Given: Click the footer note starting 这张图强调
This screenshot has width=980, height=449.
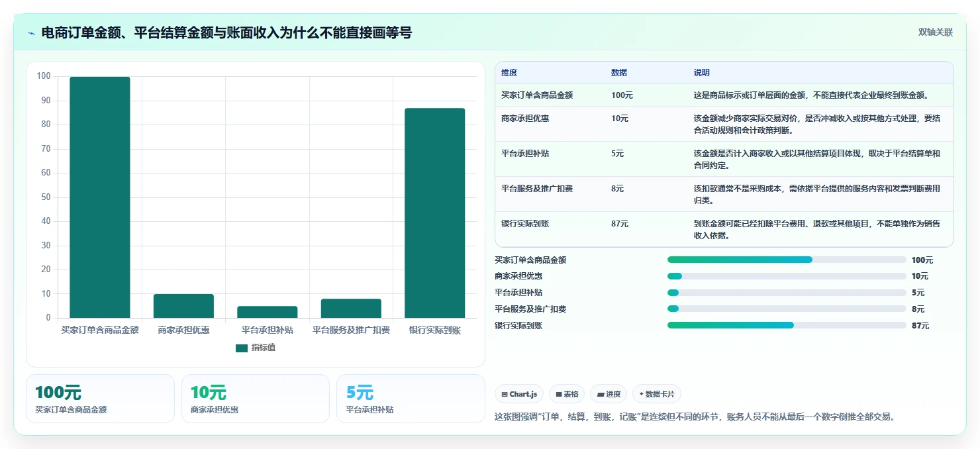Looking at the screenshot, I should coord(696,417).
